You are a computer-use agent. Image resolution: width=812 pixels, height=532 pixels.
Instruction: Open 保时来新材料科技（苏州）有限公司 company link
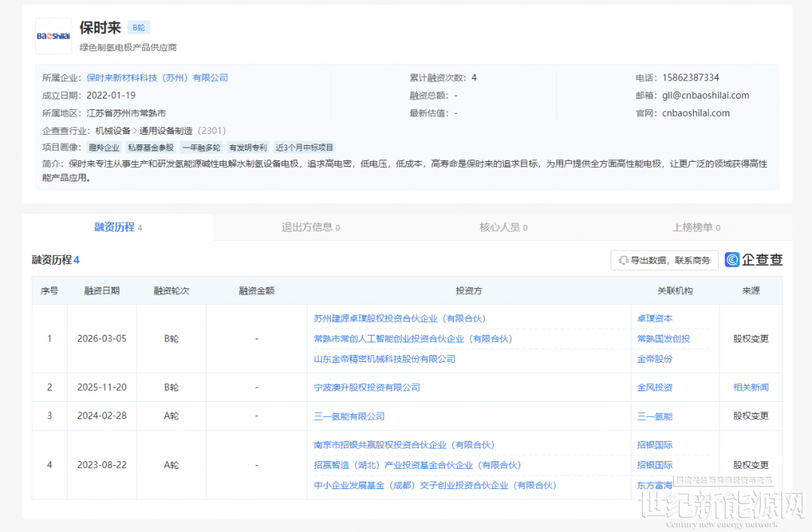tap(157, 78)
